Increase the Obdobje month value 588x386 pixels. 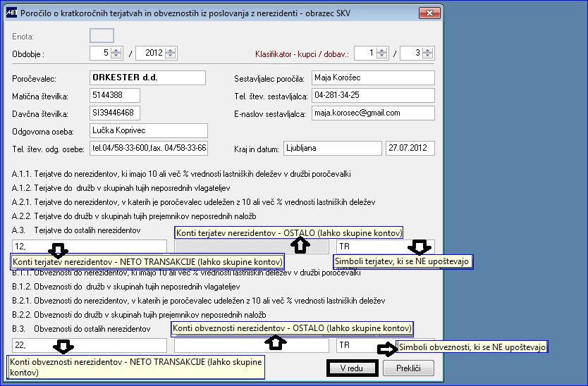pos(116,51)
